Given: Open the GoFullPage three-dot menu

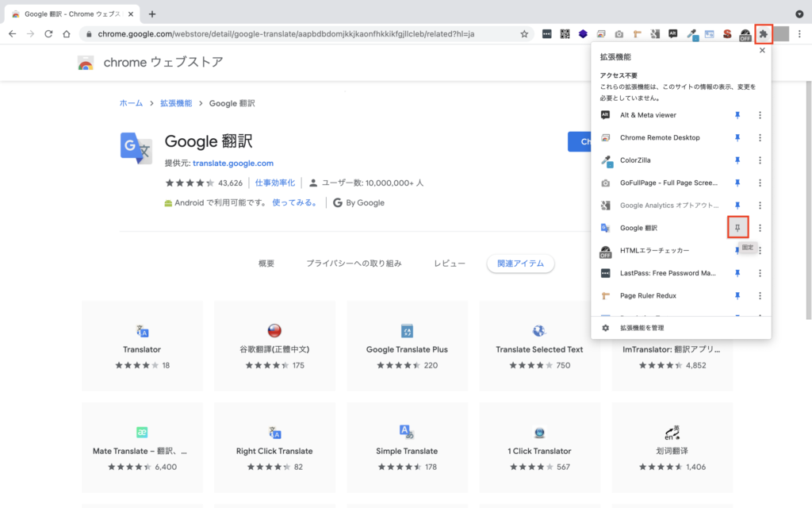Looking at the screenshot, I should [x=760, y=183].
